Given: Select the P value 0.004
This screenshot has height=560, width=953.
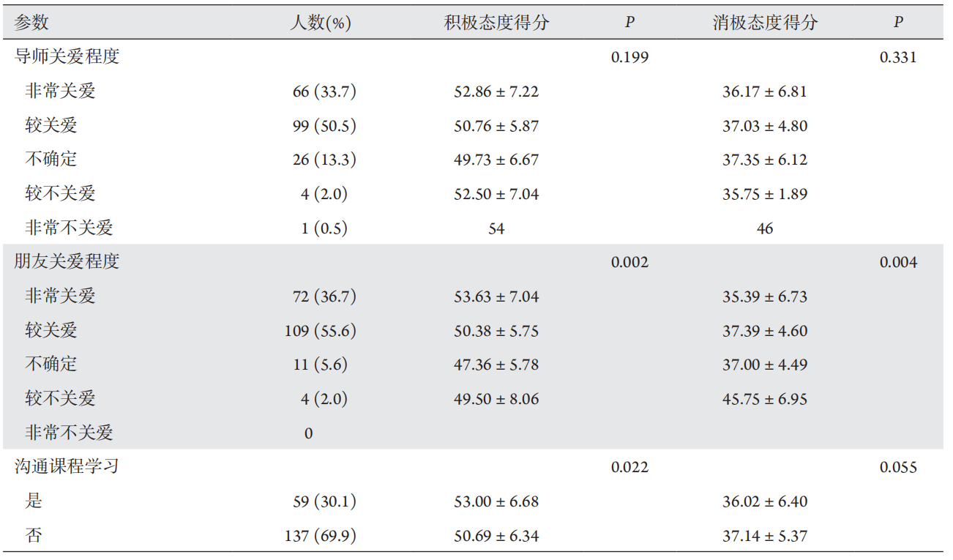Looking at the screenshot, I should click(898, 262).
